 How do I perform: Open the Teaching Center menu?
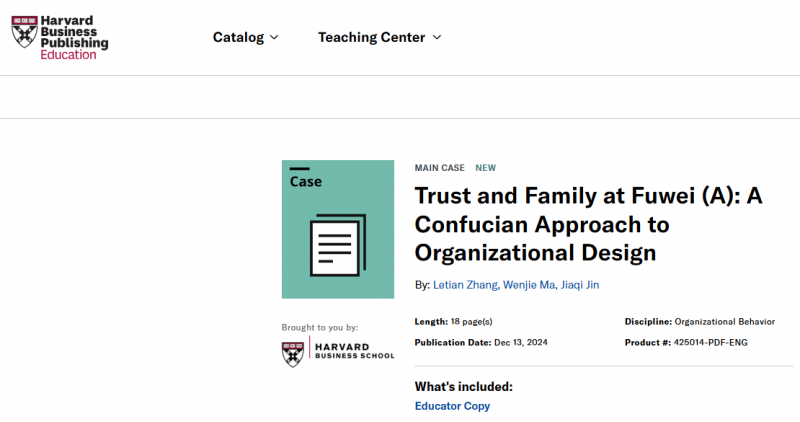point(380,37)
